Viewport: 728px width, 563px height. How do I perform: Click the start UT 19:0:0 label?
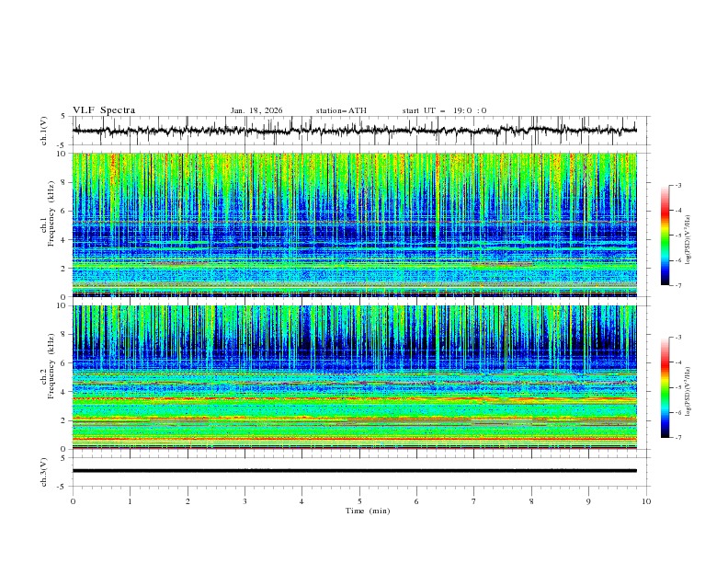(x=444, y=110)
